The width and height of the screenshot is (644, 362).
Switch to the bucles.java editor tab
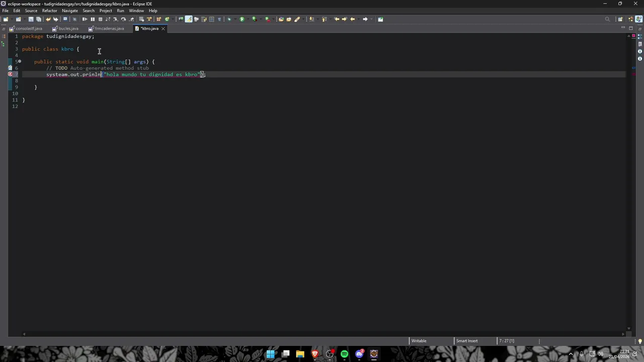(x=65, y=28)
